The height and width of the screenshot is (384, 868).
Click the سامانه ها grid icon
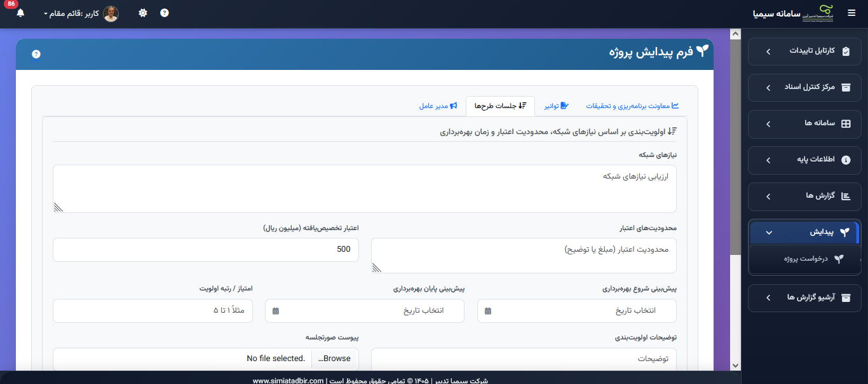(845, 124)
